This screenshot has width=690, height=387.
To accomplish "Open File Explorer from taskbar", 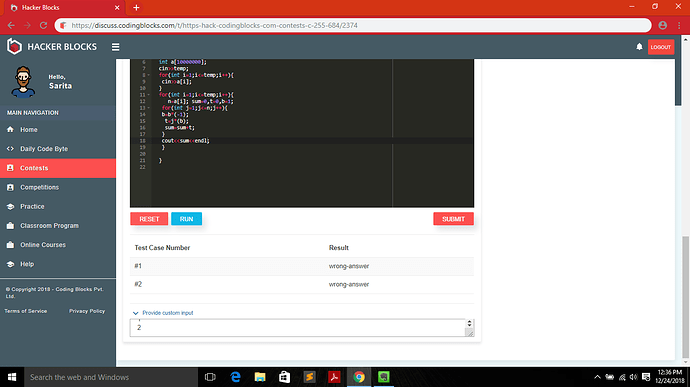I will (260, 377).
